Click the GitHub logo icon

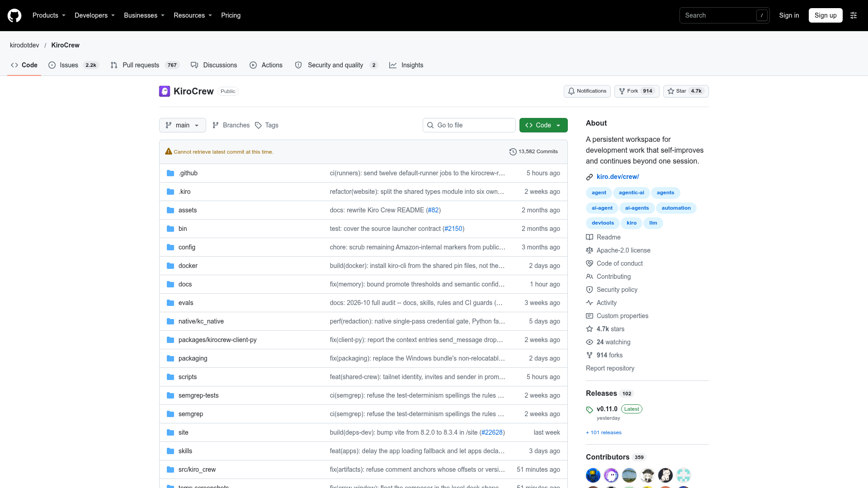pos(14,15)
